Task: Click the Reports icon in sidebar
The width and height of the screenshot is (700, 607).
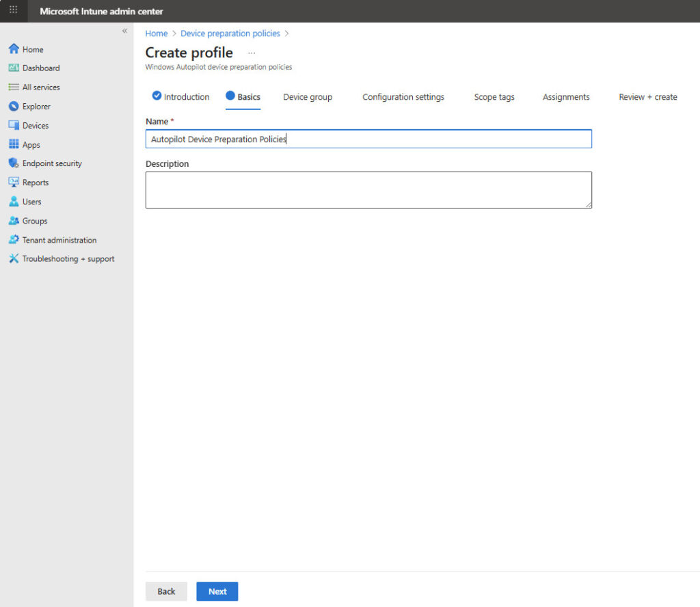Action: coord(14,183)
